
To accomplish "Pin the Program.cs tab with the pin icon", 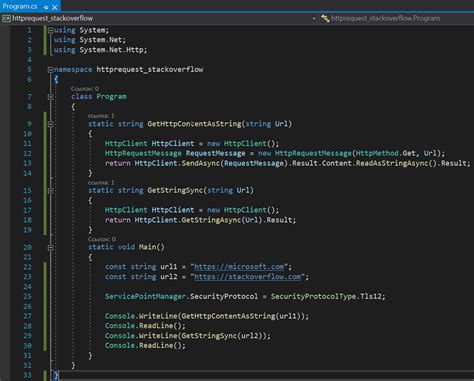I will [46, 7].
